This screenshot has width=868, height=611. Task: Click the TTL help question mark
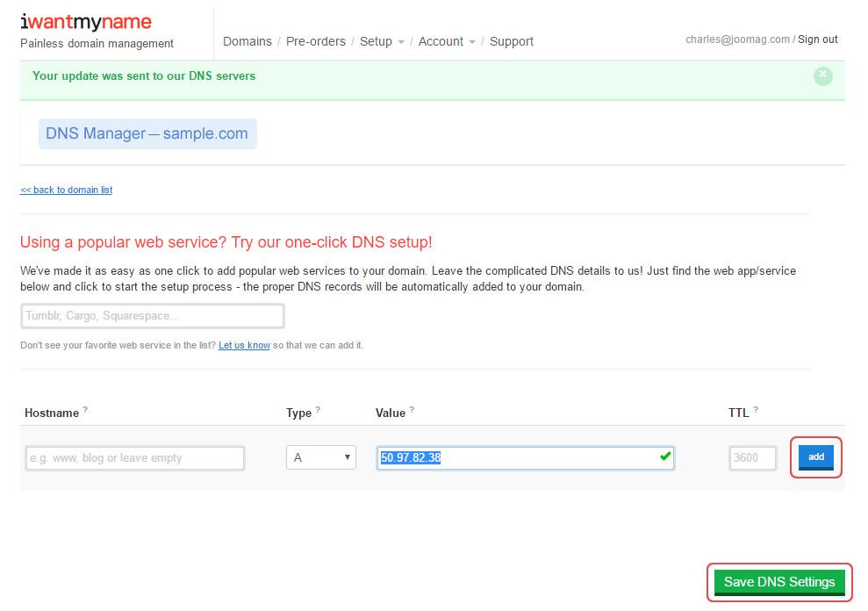(755, 410)
